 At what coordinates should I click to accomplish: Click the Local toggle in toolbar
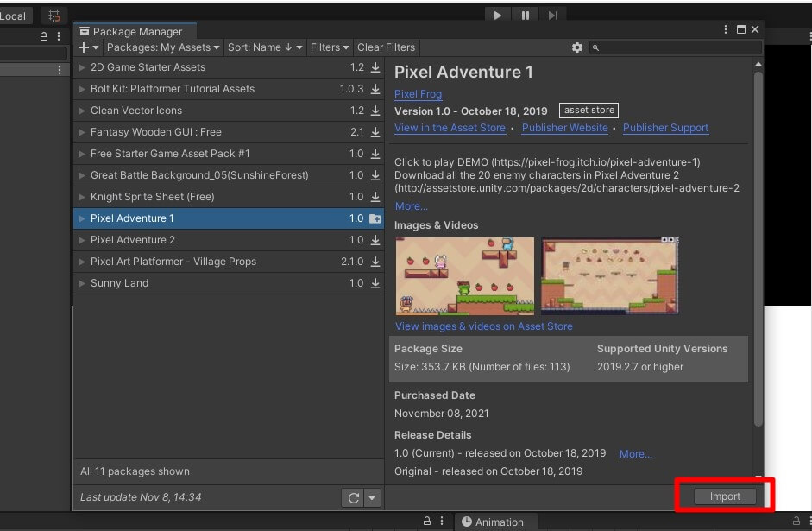14,16
